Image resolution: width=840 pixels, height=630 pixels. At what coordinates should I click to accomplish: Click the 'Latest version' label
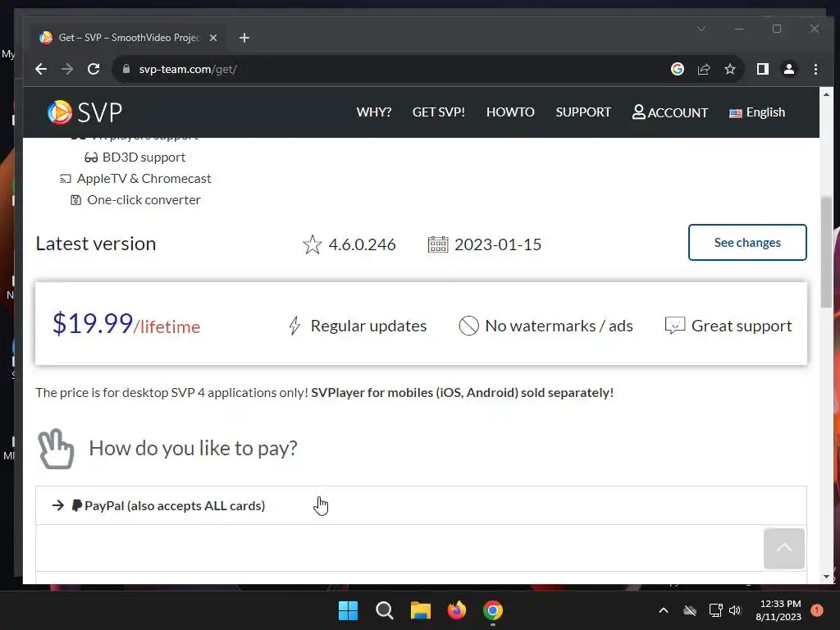point(96,244)
